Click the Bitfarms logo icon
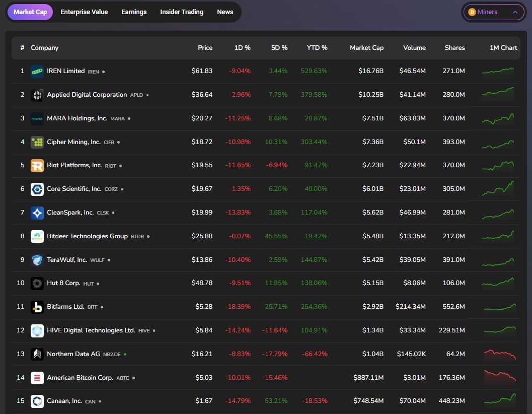Viewport: 532px width, 414px height. 37,307
